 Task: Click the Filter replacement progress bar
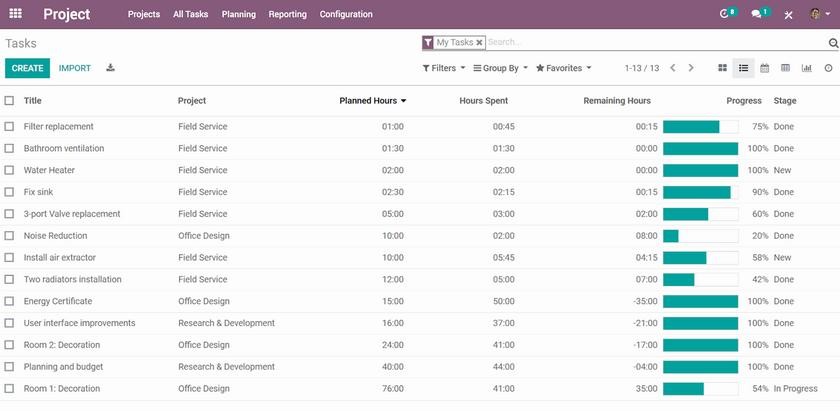[x=701, y=126]
